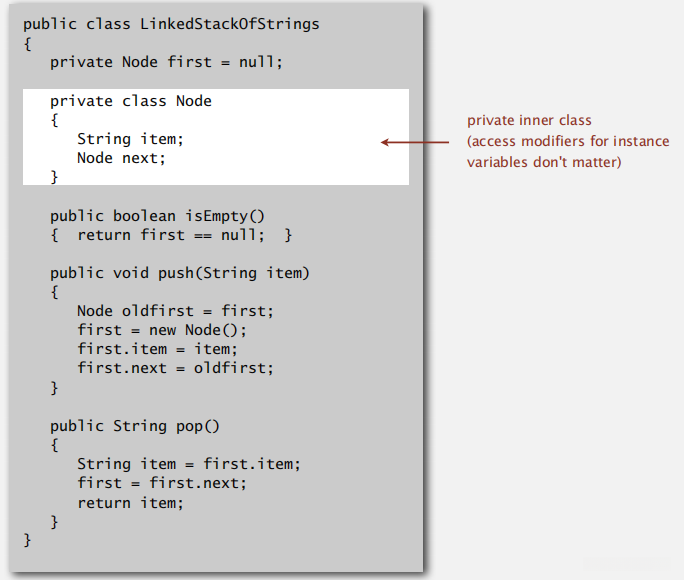Click the "(access modifiers for instance" annotation line
Image resolution: width=684 pixels, height=580 pixels.
(x=568, y=142)
